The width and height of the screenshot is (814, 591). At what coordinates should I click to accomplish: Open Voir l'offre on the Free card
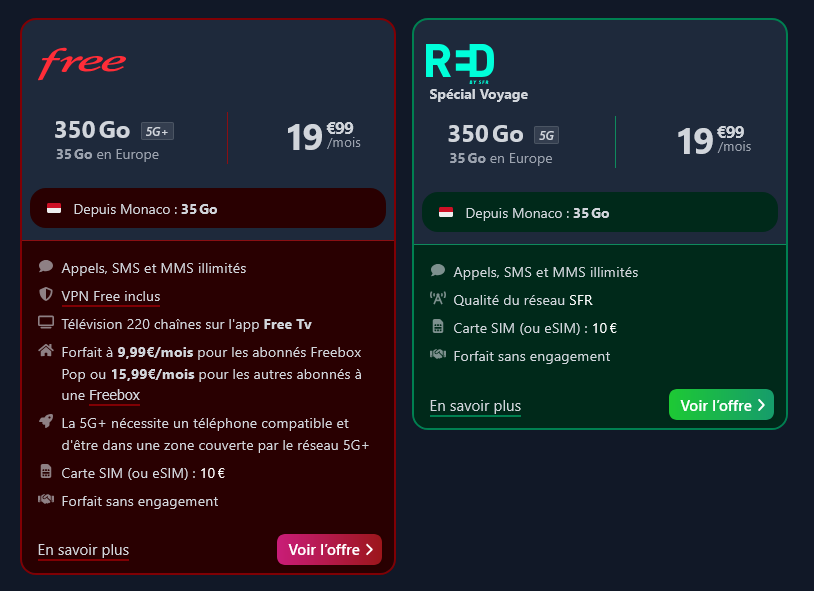click(x=329, y=549)
